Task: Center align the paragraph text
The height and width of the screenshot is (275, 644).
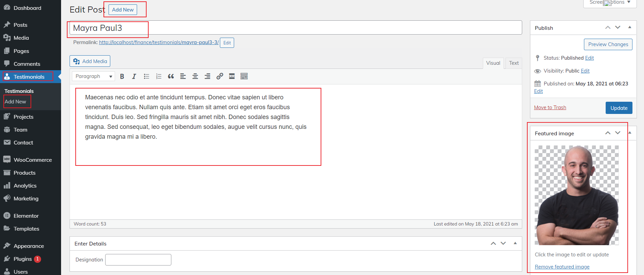Action: point(195,76)
